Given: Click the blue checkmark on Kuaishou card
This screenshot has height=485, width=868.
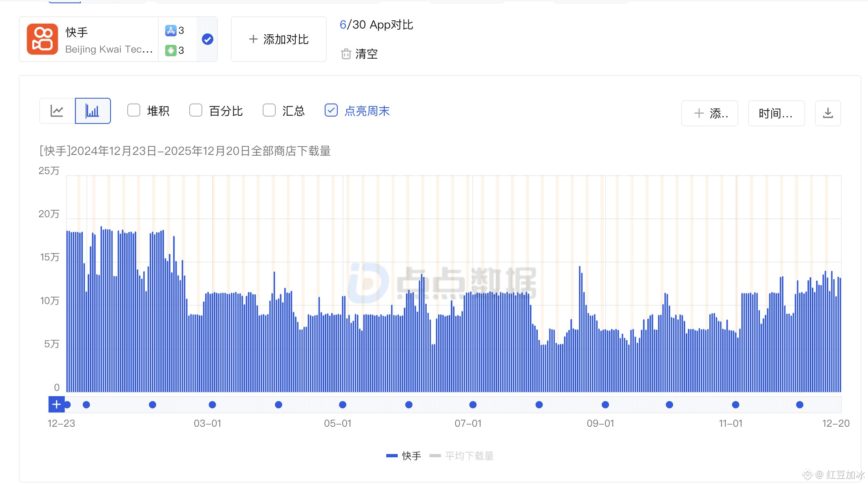Looking at the screenshot, I should coord(207,39).
